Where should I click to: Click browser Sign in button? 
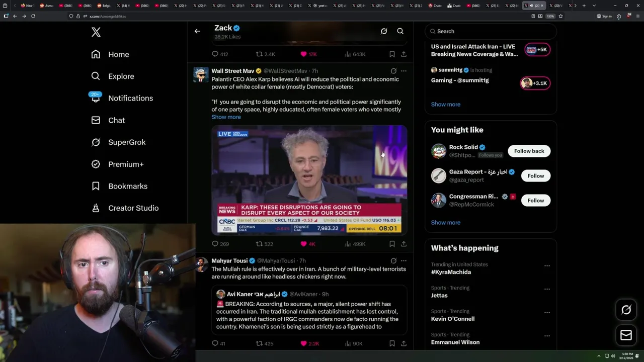[x=604, y=16]
